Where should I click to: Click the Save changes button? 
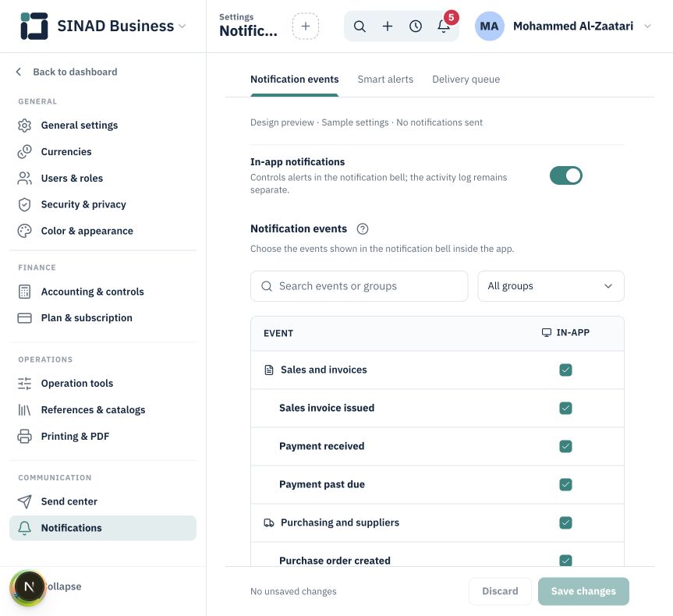point(583,592)
